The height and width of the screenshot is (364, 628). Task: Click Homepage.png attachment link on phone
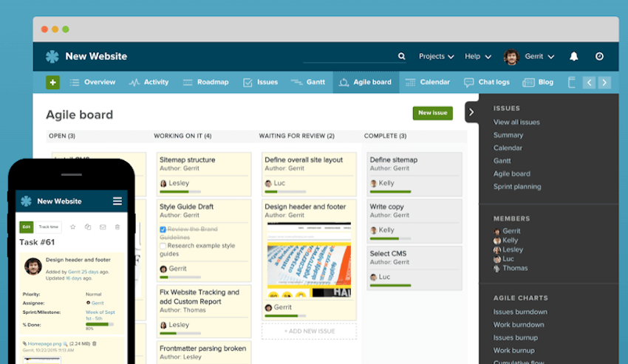[44, 343]
